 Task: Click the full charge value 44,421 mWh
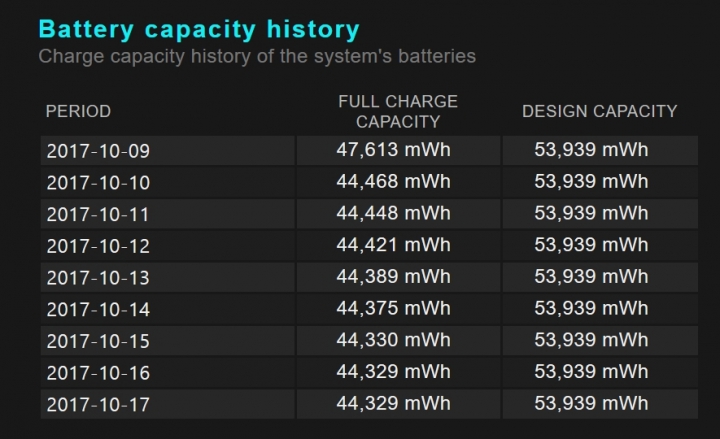click(394, 245)
